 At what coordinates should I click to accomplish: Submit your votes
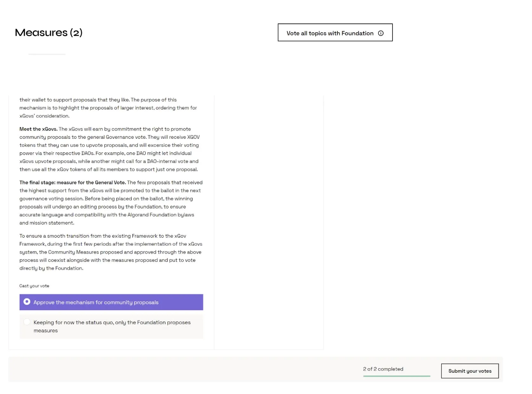(x=470, y=371)
